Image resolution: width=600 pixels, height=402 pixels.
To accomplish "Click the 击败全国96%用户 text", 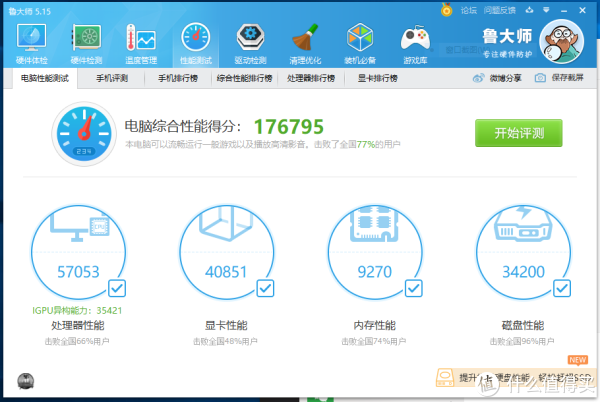I will pos(522,341).
